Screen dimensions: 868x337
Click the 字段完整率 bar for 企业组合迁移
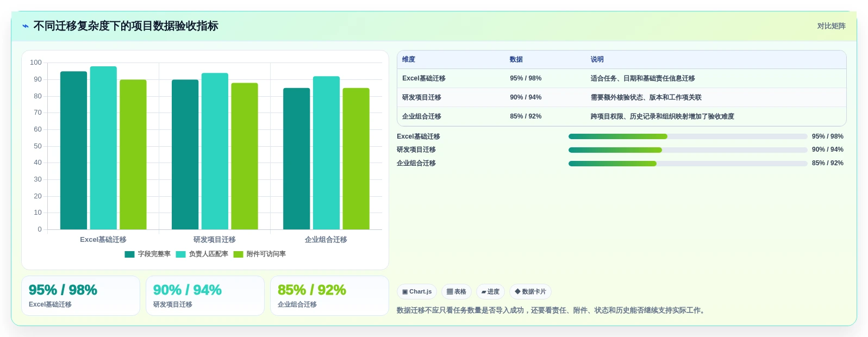point(297,159)
